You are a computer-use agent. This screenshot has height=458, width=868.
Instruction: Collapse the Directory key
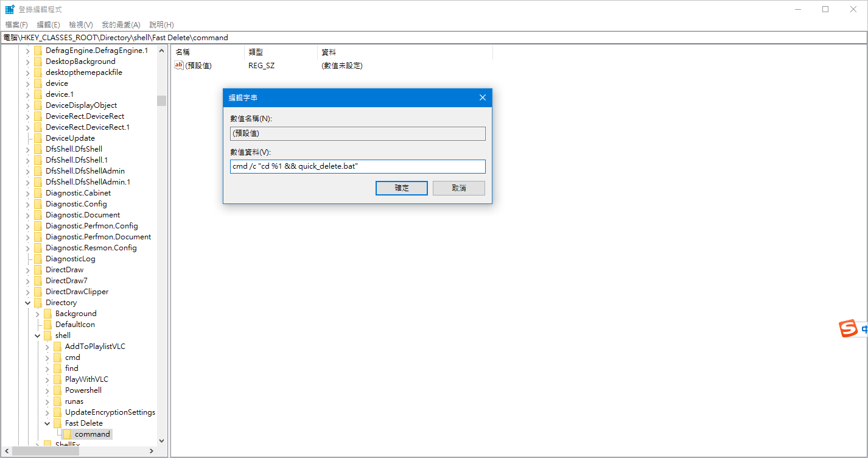click(x=27, y=303)
